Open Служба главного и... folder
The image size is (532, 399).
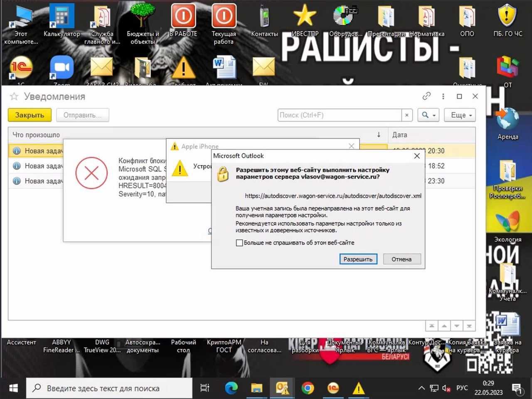point(102,24)
